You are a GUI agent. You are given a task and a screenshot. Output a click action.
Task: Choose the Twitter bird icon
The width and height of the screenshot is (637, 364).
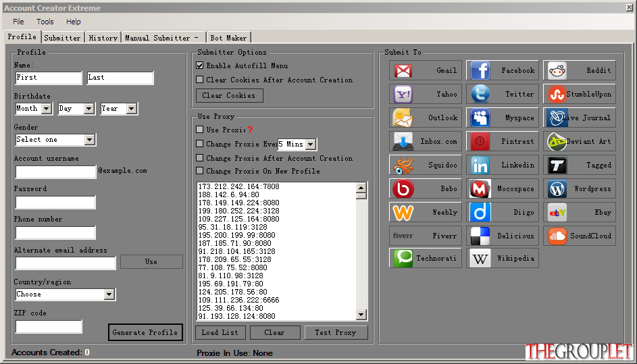click(480, 95)
